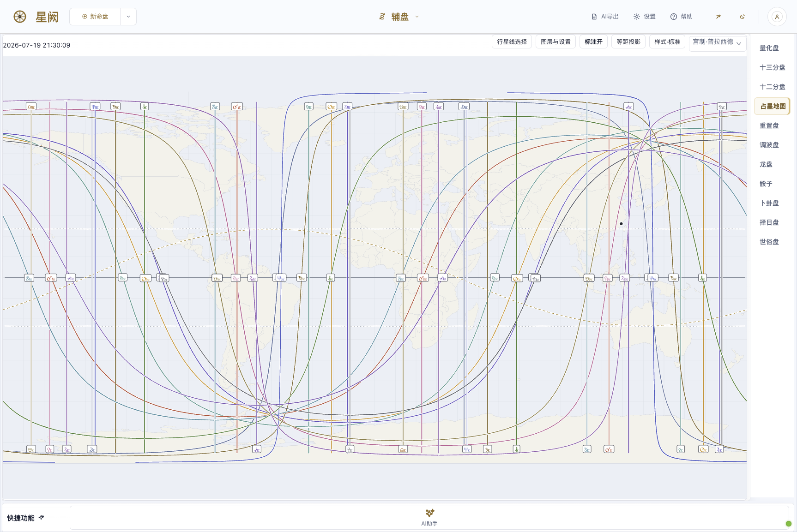The image size is (797, 532).
Task: Click the green status dot indicator
Action: coord(789,524)
